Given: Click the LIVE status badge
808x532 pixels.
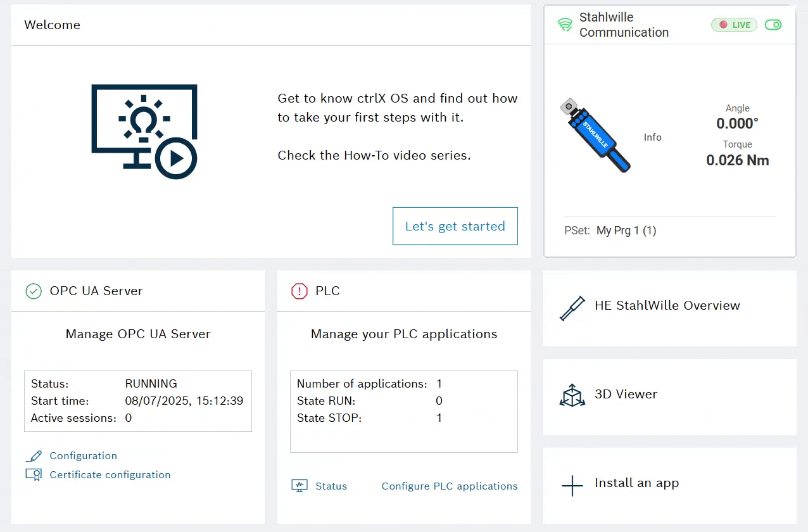Looking at the screenshot, I should [734, 25].
